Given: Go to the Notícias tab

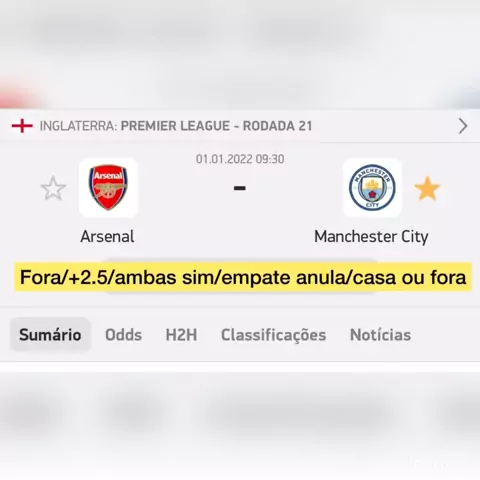Looking at the screenshot, I should pyautogui.click(x=380, y=335).
